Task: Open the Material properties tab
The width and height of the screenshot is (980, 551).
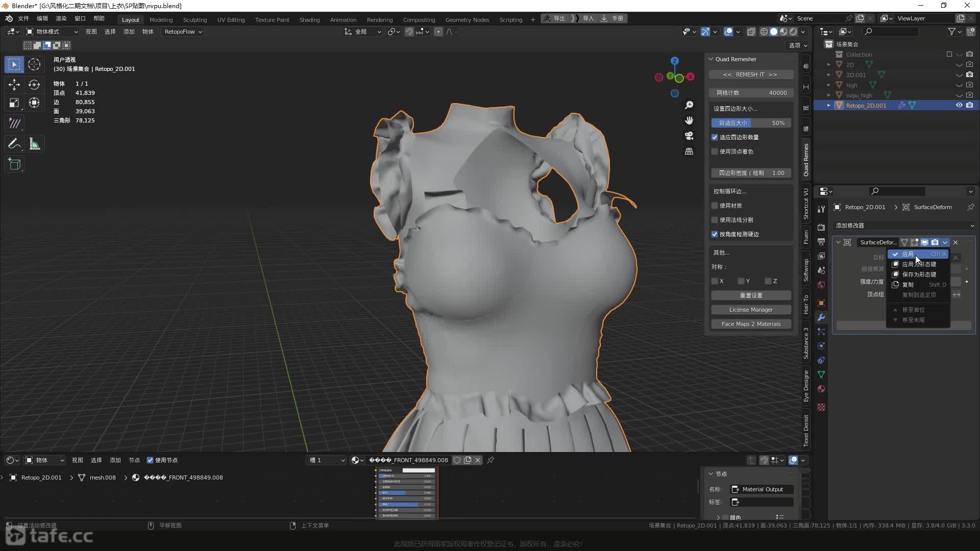Action: (821, 389)
